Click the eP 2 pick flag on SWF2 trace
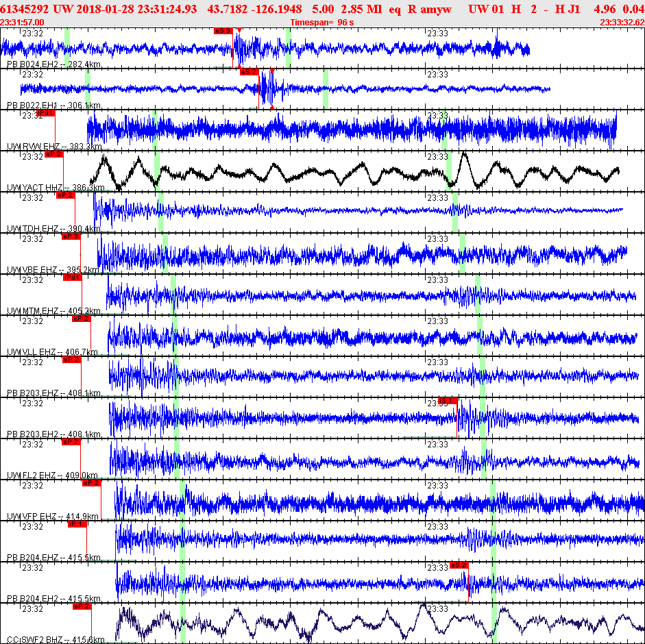Image resolution: width=645 pixels, height=644 pixels. pyautogui.click(x=82, y=606)
